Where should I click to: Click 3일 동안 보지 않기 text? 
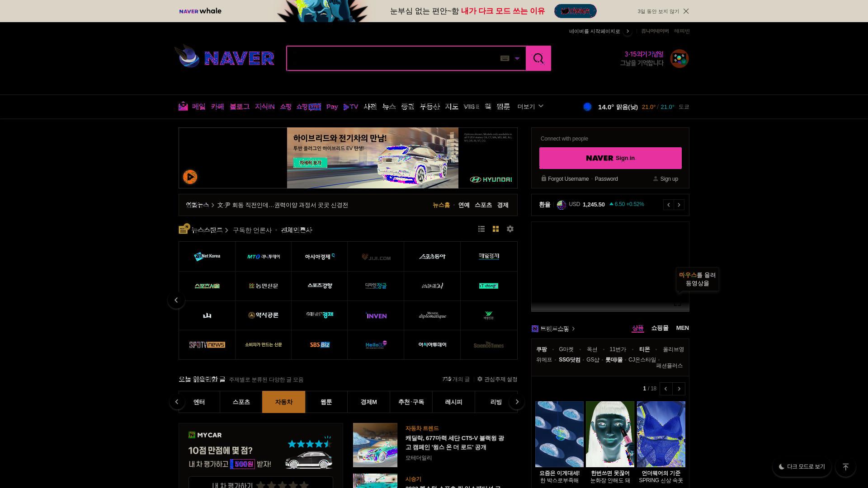tap(658, 11)
